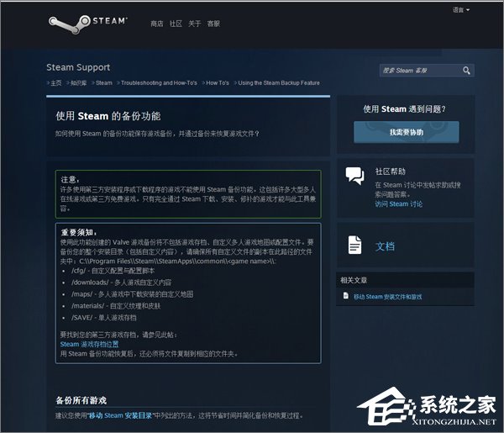This screenshot has width=504, height=433.
Task: Click the community help speech bubble icon
Action: pyautogui.click(x=354, y=176)
